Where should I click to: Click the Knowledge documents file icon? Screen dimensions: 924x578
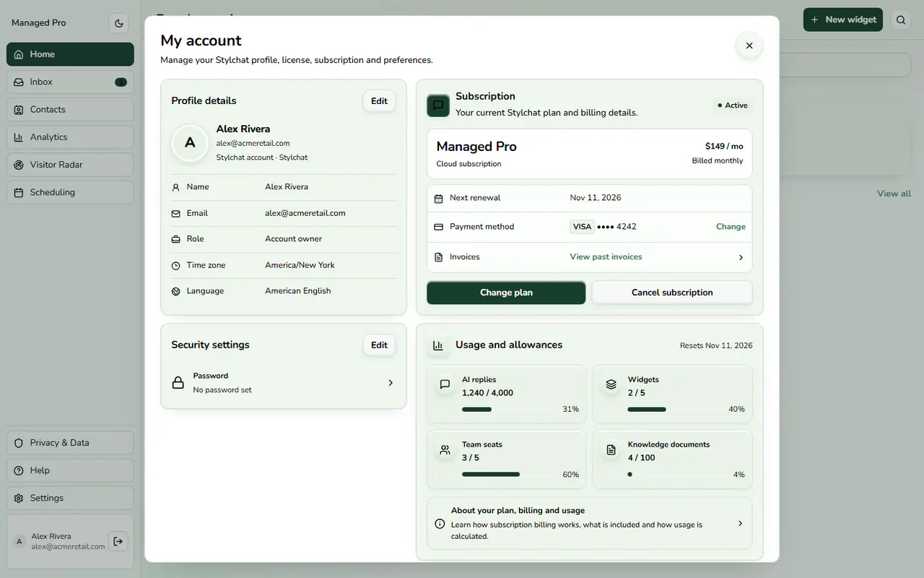click(x=611, y=450)
